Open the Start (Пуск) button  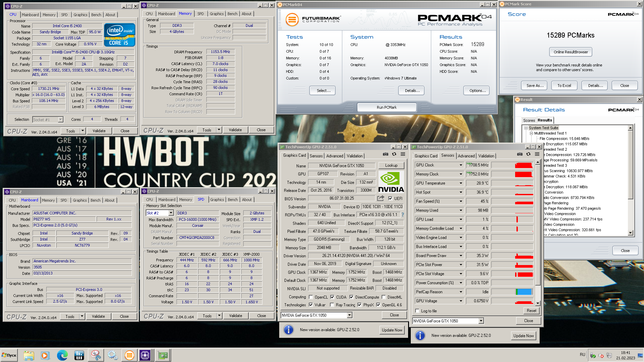point(9,355)
